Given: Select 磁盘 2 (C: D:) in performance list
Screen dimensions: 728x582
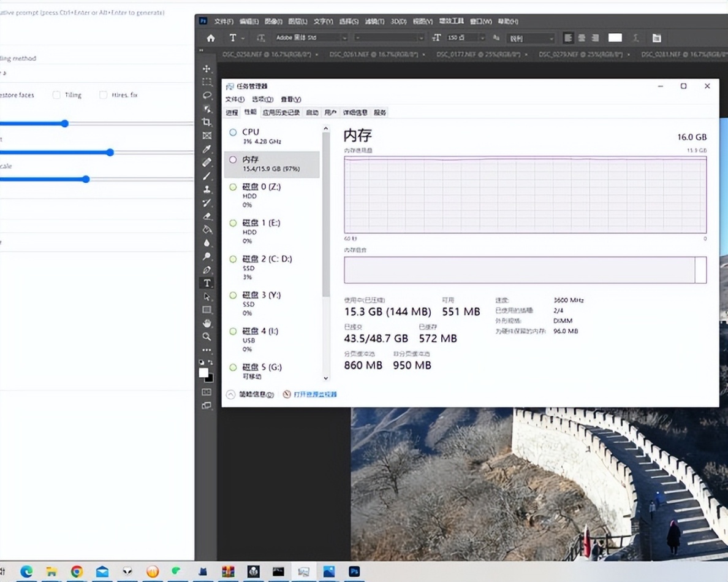Looking at the screenshot, I should (x=271, y=267).
